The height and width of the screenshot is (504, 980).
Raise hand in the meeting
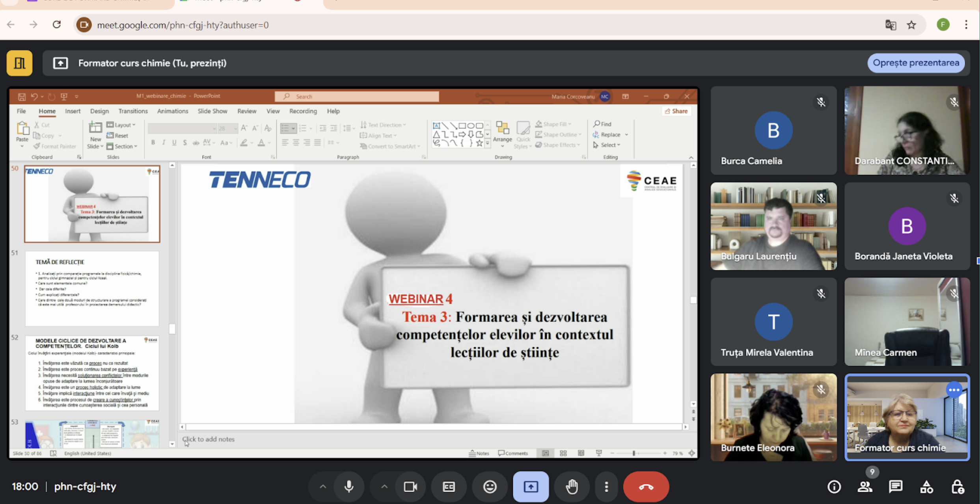(572, 487)
